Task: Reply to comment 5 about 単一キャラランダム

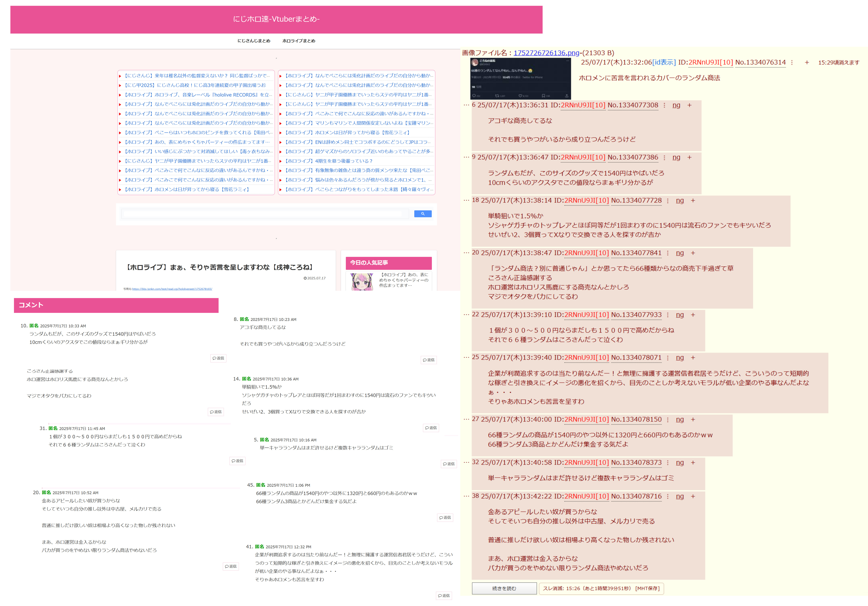Action: [449, 464]
